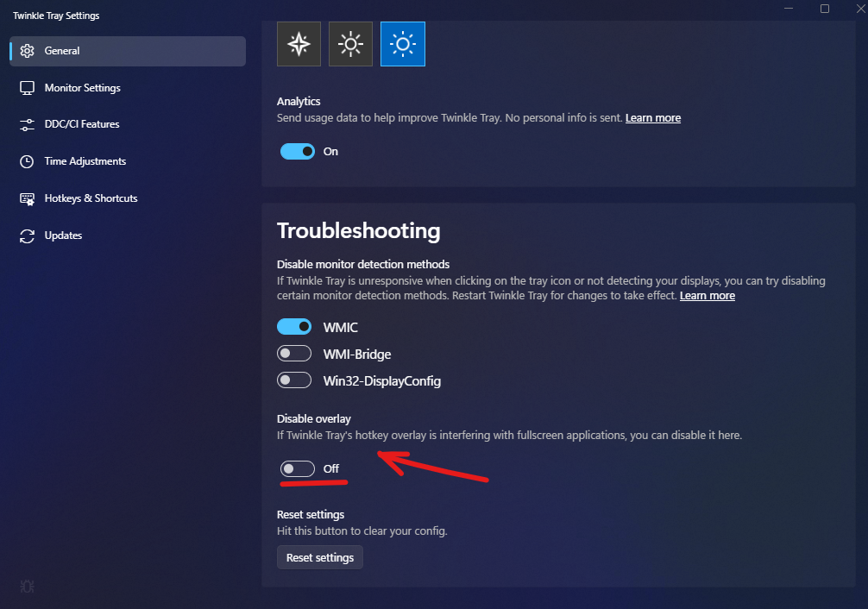Select the sparkle-style tray icon option
The height and width of the screenshot is (609, 868).
coord(299,43)
